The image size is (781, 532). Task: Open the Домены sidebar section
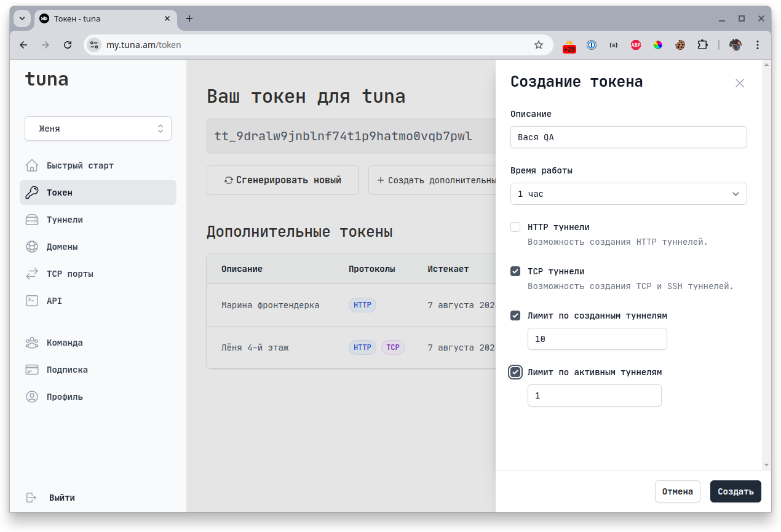[62, 247]
